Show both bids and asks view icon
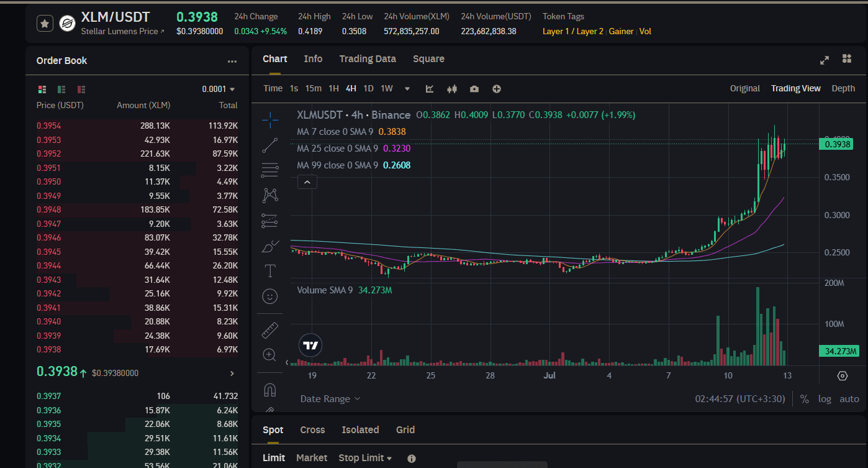Screen dimensions: 868x468 (42, 89)
